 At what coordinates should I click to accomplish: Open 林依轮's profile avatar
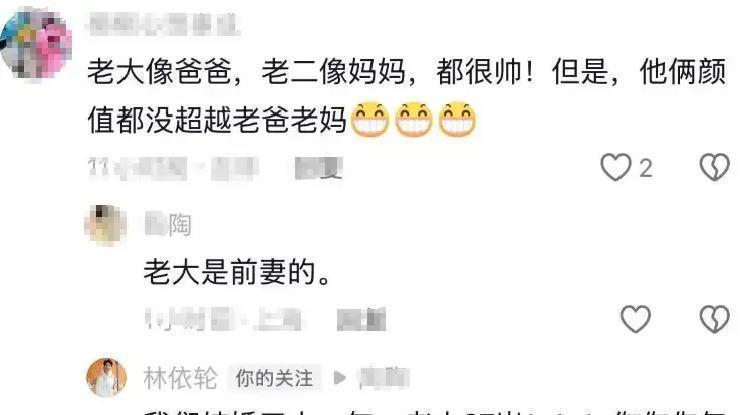click(107, 378)
